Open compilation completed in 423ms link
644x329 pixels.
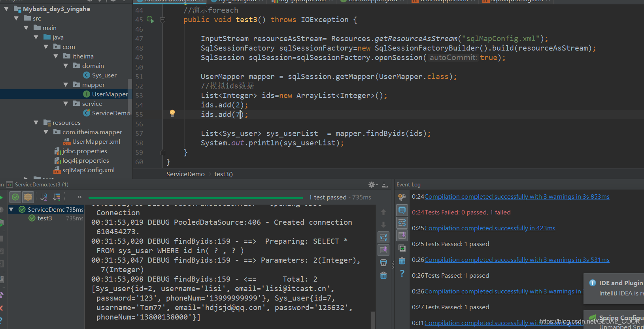click(490, 228)
